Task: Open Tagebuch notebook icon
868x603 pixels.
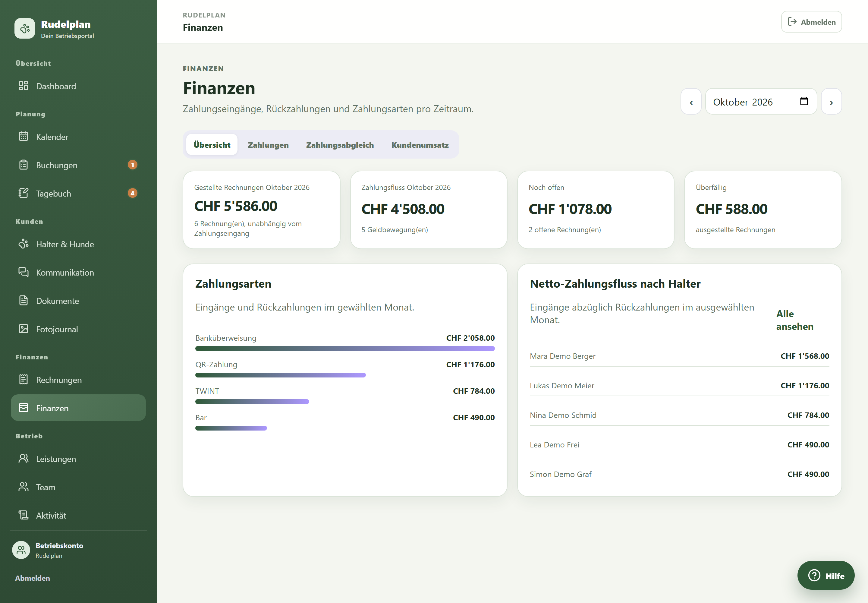Action: point(24,193)
